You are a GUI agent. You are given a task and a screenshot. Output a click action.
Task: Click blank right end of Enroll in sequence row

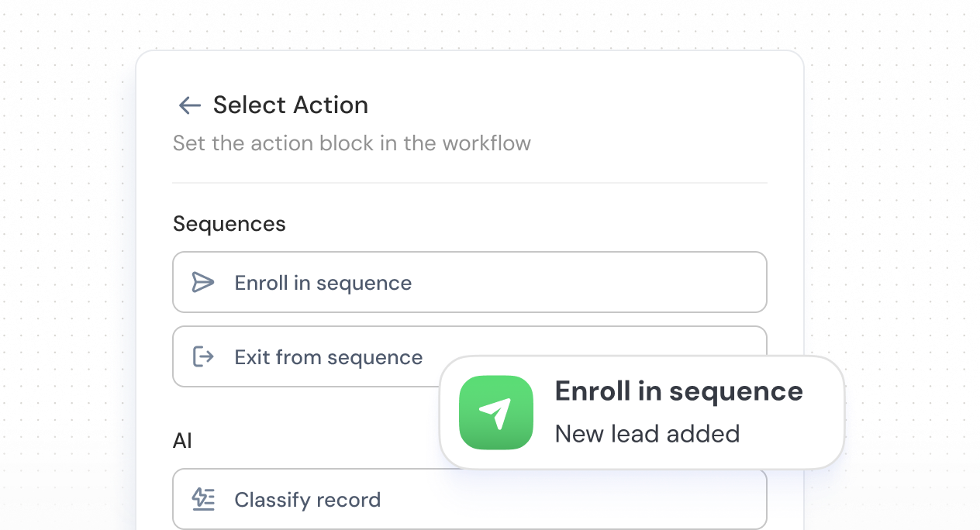698,282
